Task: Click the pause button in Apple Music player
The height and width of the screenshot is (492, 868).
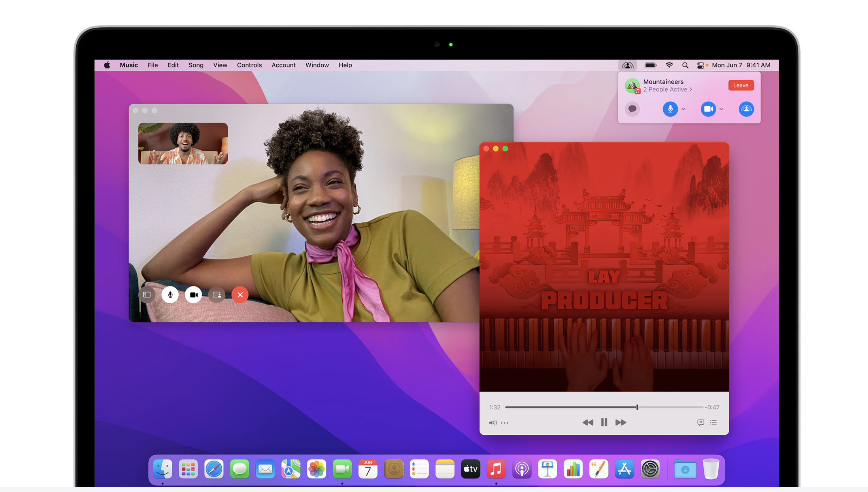Action: pyautogui.click(x=604, y=423)
